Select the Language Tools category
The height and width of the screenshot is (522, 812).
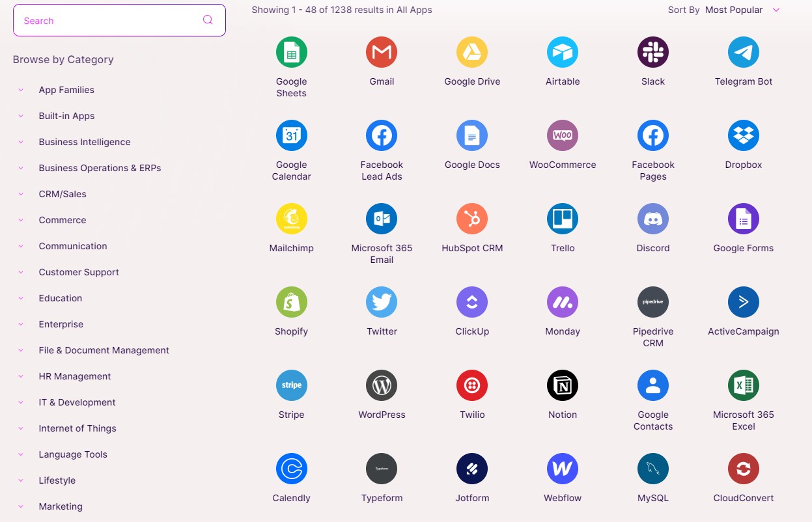click(x=73, y=454)
